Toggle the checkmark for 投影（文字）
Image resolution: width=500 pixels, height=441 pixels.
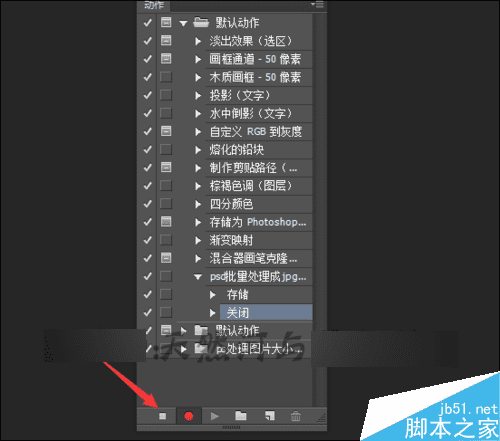coord(147,95)
